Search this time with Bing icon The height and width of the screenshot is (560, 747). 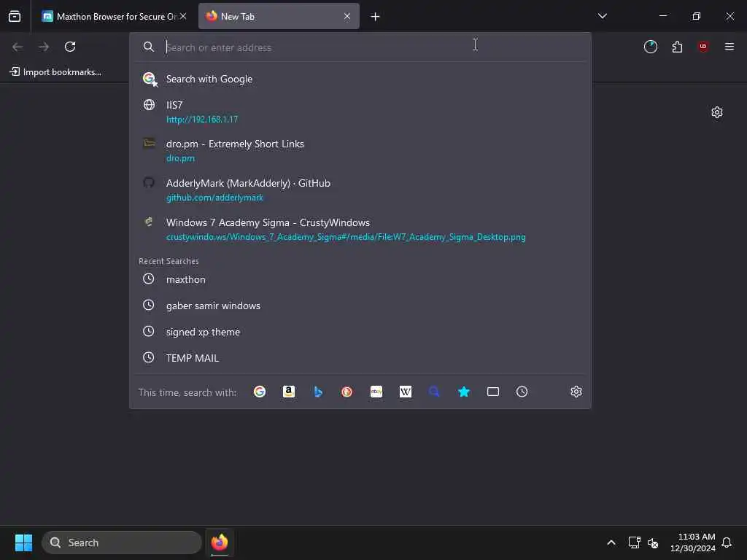(318, 392)
